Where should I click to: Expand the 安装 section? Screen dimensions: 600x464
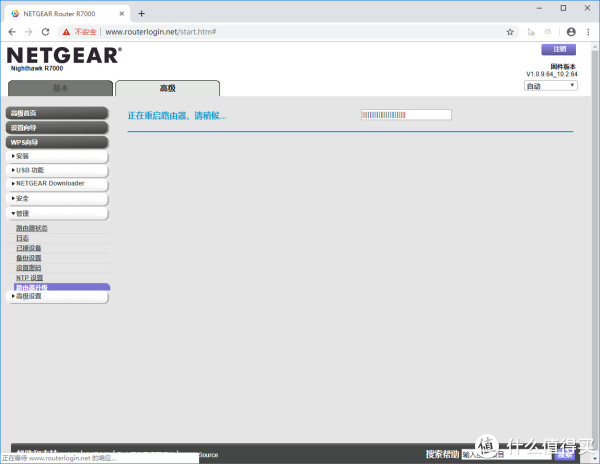pyautogui.click(x=57, y=156)
